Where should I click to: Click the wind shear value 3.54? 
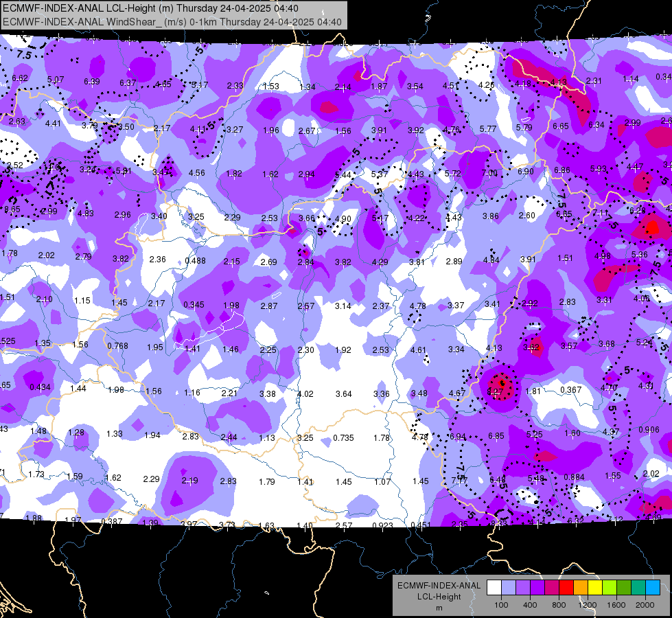click(x=415, y=87)
